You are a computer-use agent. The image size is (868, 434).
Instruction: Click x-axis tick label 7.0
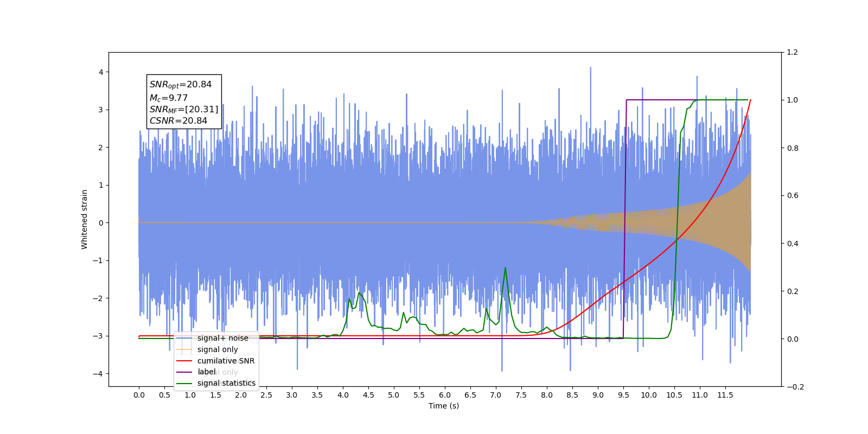tap(496, 395)
